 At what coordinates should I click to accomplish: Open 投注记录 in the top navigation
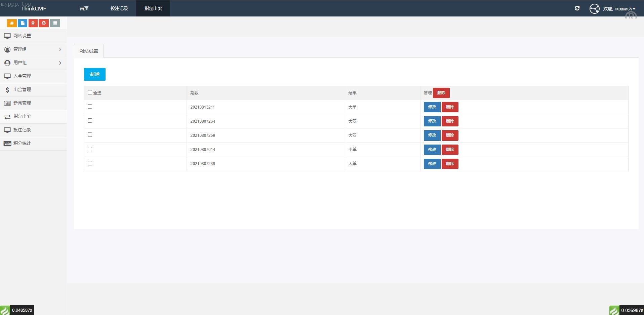click(x=119, y=8)
